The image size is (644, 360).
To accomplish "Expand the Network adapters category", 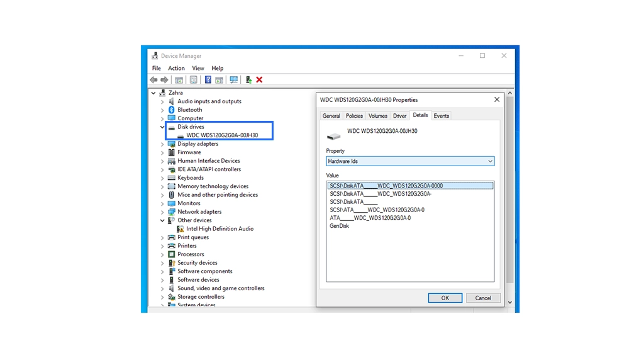I will [x=162, y=212].
